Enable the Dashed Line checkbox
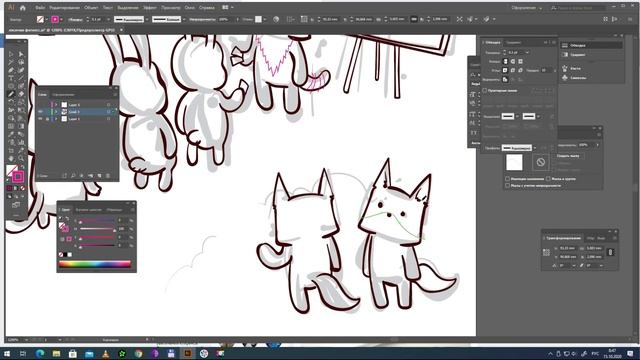Screen dimensions: 640x360 (x=484, y=90)
